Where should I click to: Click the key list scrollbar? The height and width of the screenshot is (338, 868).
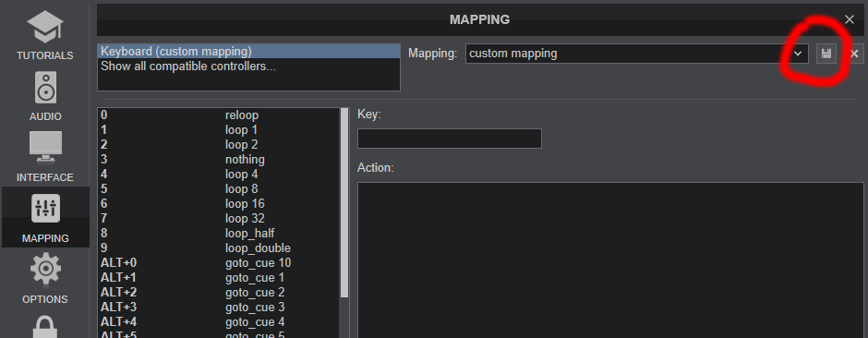pos(344,202)
